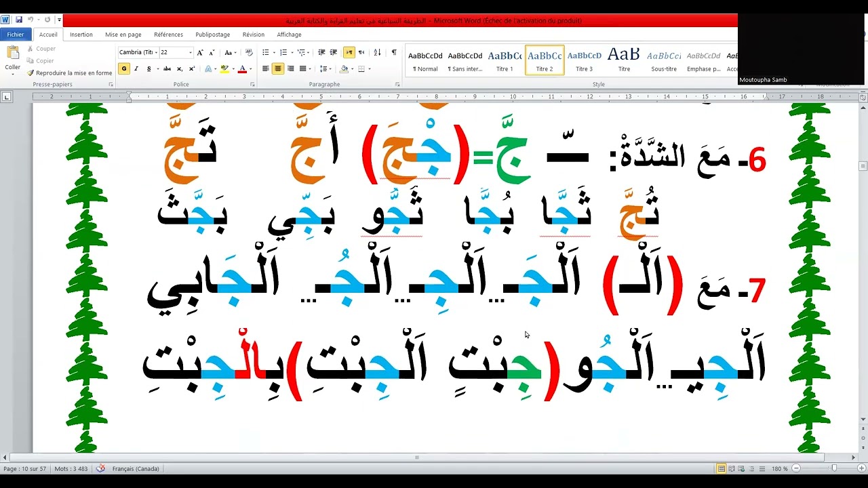Align text to the right

290,68
